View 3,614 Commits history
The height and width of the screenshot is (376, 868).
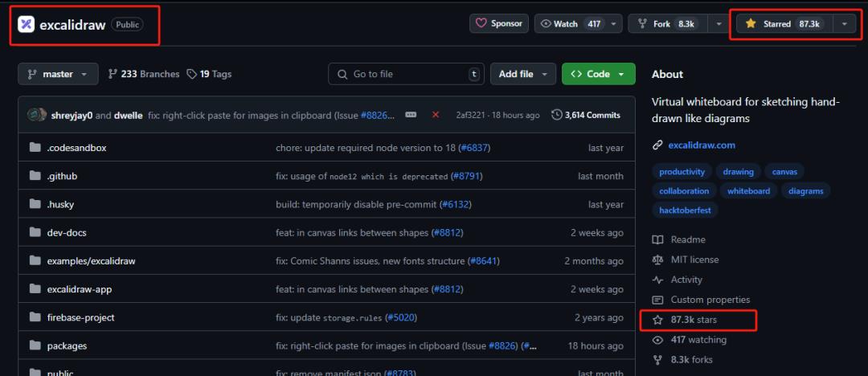(586, 115)
